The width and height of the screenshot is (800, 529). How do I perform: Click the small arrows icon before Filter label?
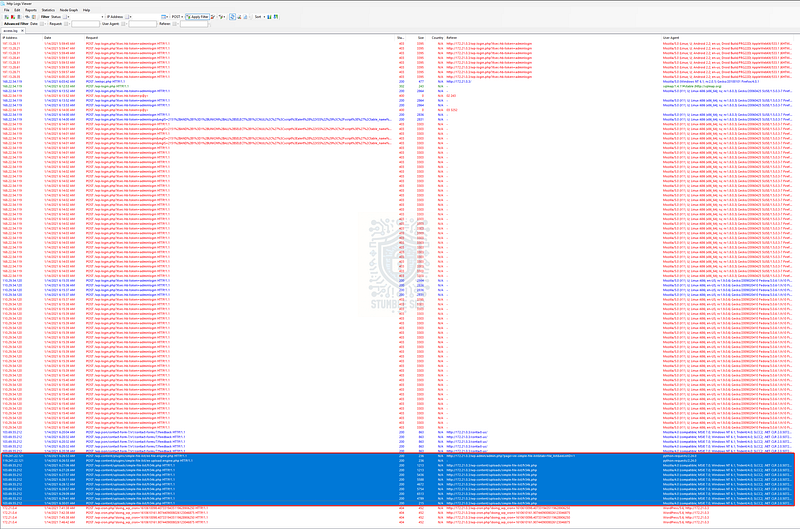(x=27, y=17)
